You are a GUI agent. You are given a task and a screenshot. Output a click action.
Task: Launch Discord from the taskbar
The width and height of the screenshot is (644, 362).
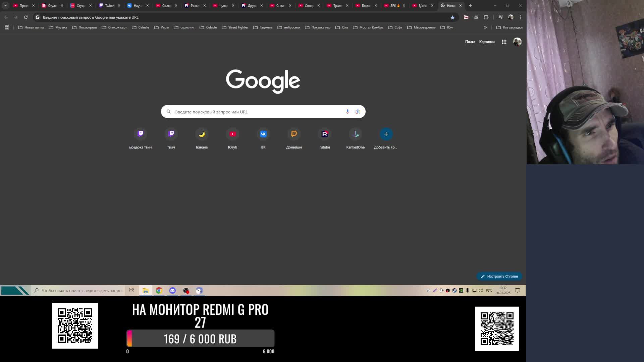(x=172, y=291)
